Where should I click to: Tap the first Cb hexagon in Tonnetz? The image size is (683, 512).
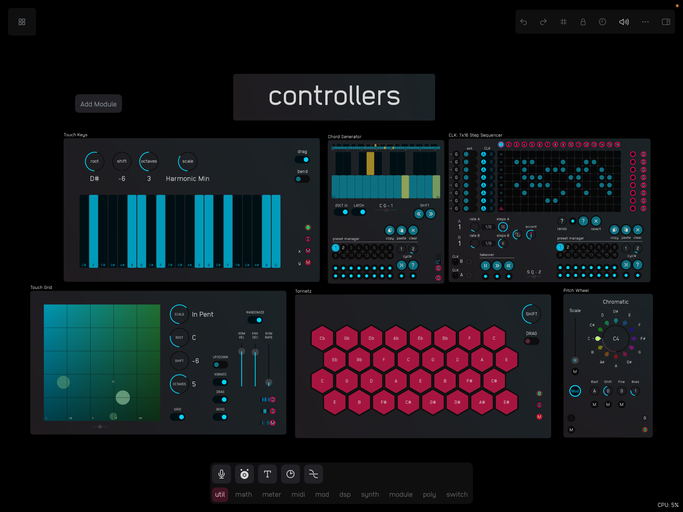point(323,338)
